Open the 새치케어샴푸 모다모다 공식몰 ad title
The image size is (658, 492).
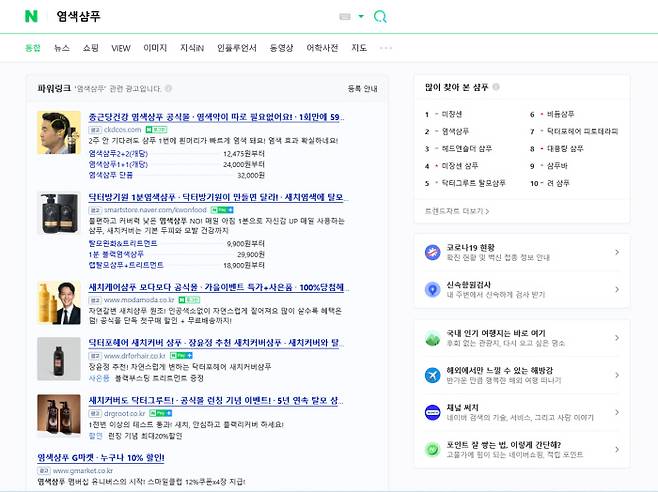click(218, 288)
